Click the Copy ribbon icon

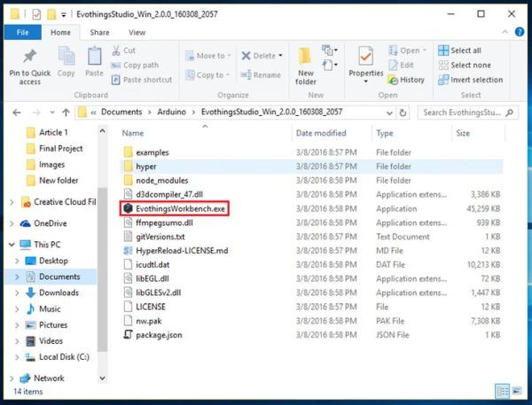tap(66, 57)
